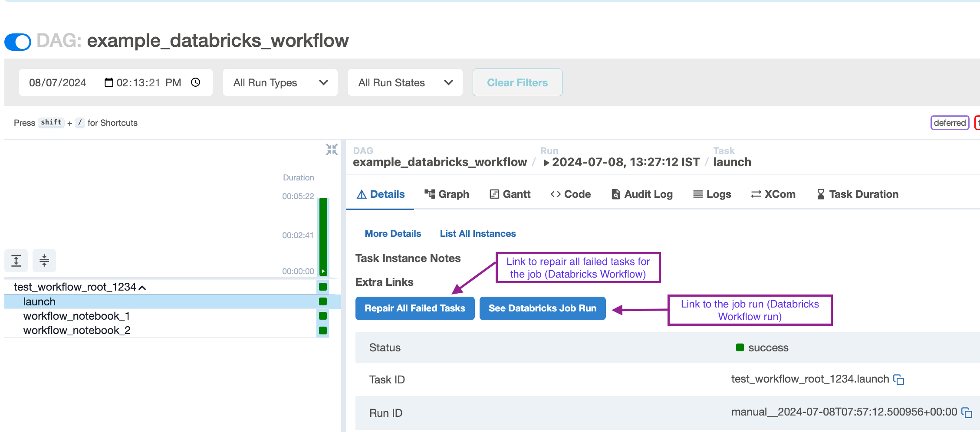Toggle the DAG pause switch off
This screenshot has height=432, width=980.
click(17, 42)
